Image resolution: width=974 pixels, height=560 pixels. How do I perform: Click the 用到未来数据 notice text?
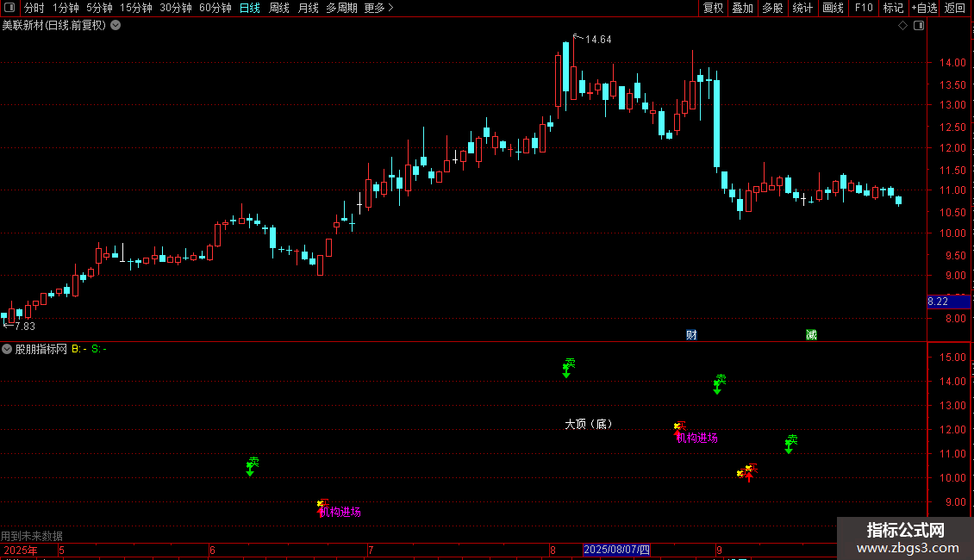point(32,536)
